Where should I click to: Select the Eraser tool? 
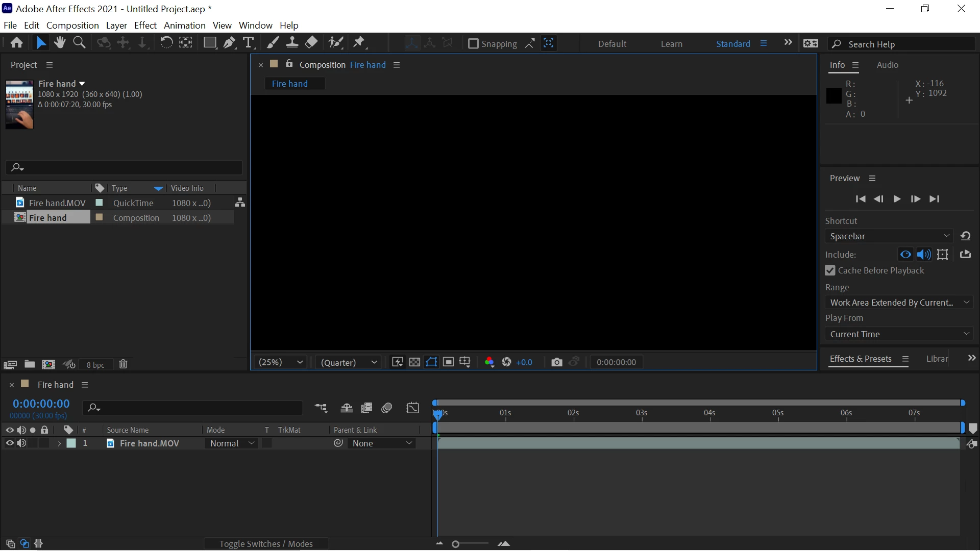(311, 43)
